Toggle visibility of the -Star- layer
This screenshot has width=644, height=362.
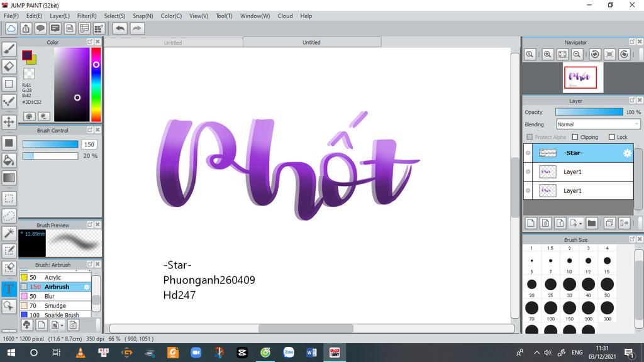(528, 153)
